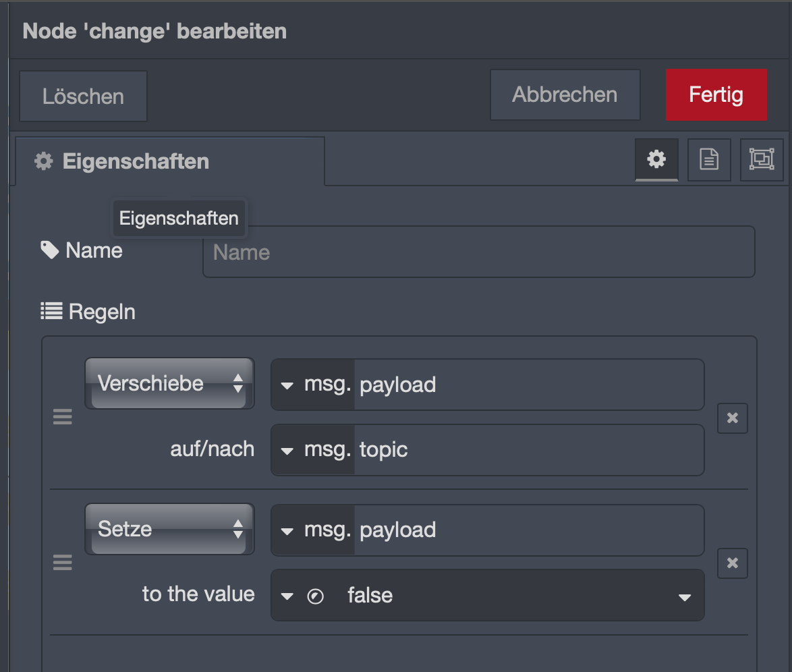Image resolution: width=792 pixels, height=672 pixels.
Task: Open the node properties gear icon
Action: [x=656, y=160]
